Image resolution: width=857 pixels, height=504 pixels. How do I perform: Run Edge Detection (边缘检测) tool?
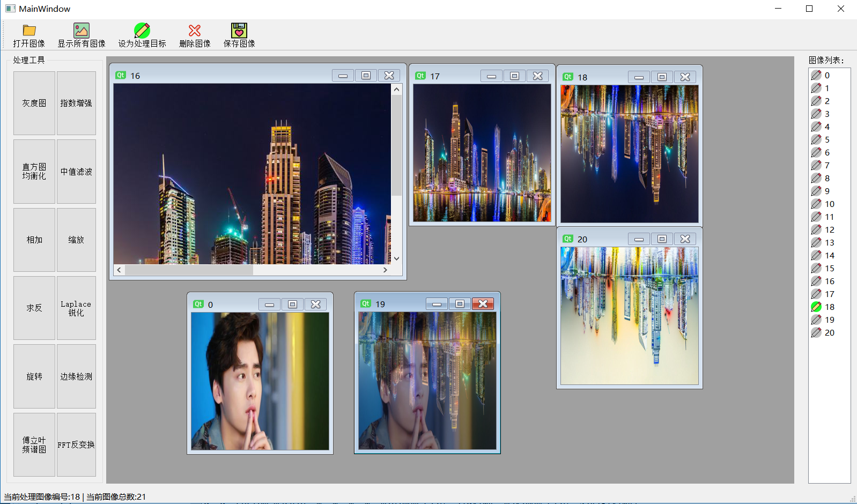tap(76, 376)
